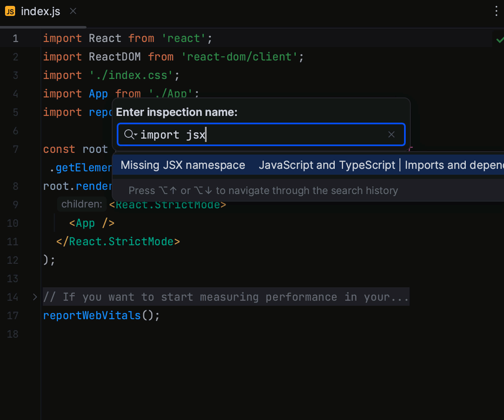
Task: Select the Missing JSX namespace inspection result
Action: pos(183,165)
